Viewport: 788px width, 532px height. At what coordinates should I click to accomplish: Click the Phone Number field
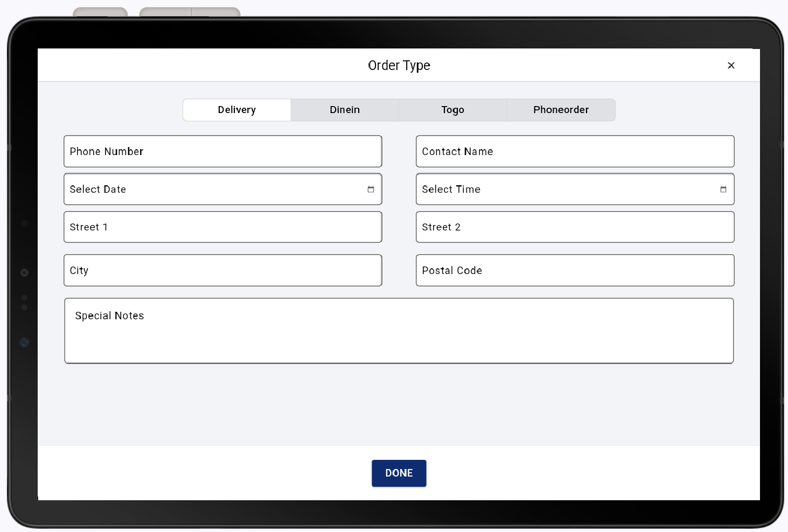(222, 151)
